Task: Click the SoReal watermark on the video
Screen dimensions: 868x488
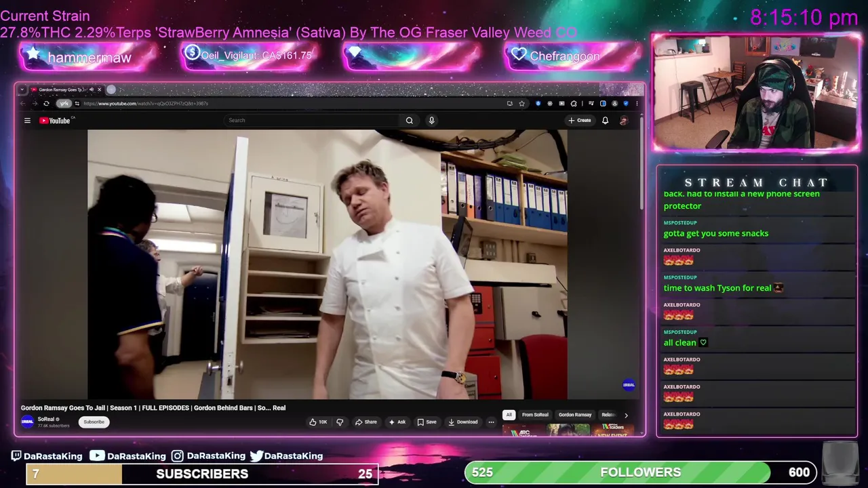Action: [629, 385]
